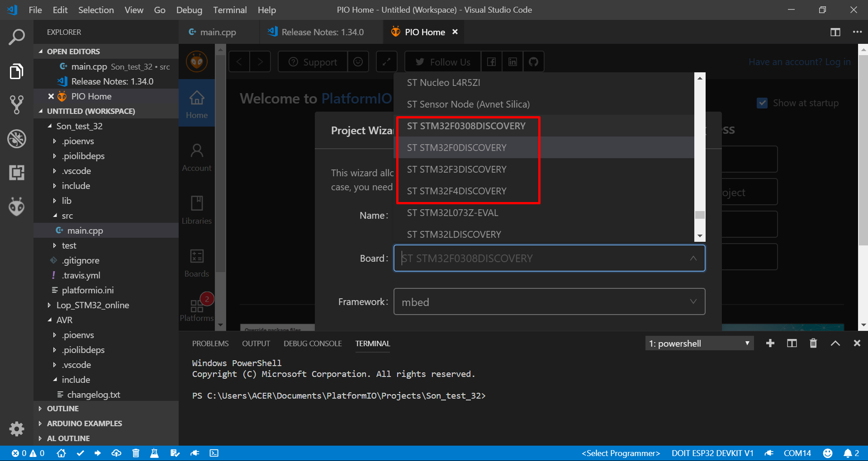
Task: Click the board list scrollbar thumb
Action: point(700,215)
